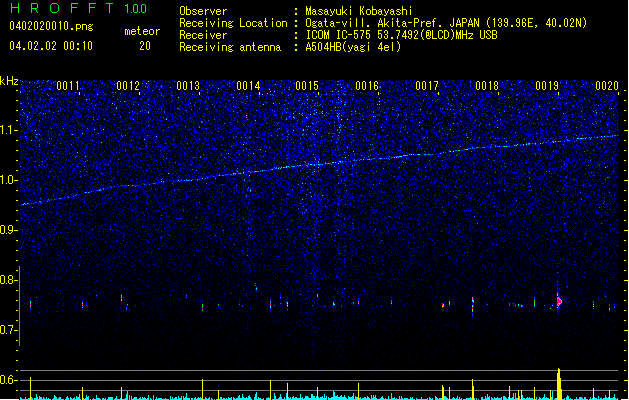Click the 0018 time marker
The width and height of the screenshot is (629, 400).
pyautogui.click(x=487, y=86)
